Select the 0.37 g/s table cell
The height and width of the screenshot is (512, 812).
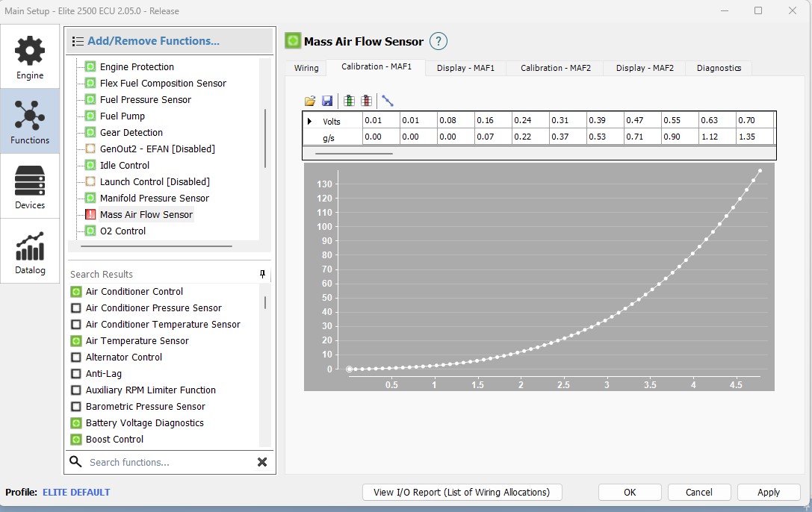pyautogui.click(x=568, y=137)
